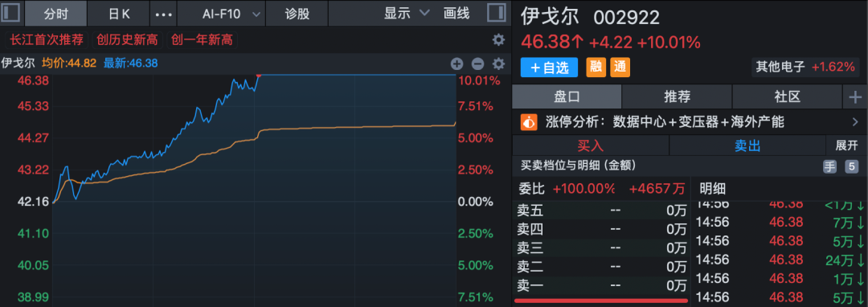Click the 24万 trade detail row
Image resolution: width=868 pixels, height=307 pixels.
pyautogui.click(x=780, y=259)
